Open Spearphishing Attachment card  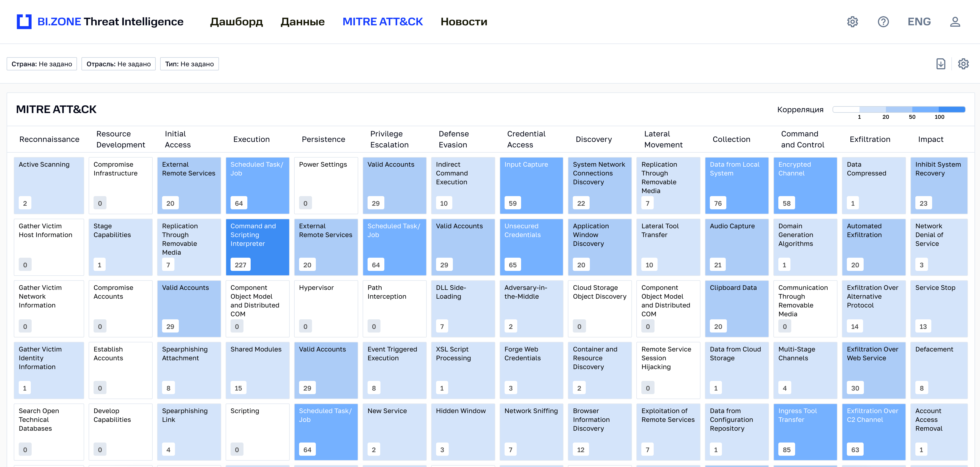click(189, 370)
